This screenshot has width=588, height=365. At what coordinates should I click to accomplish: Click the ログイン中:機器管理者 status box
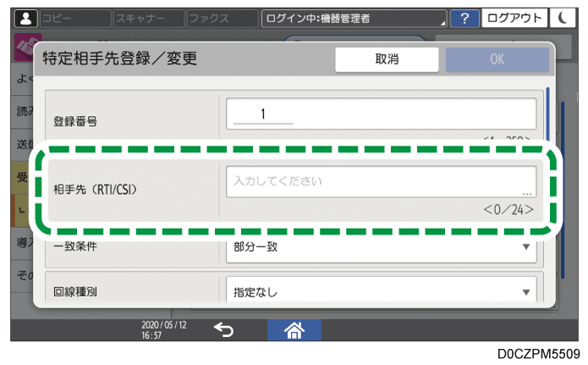[x=354, y=18]
